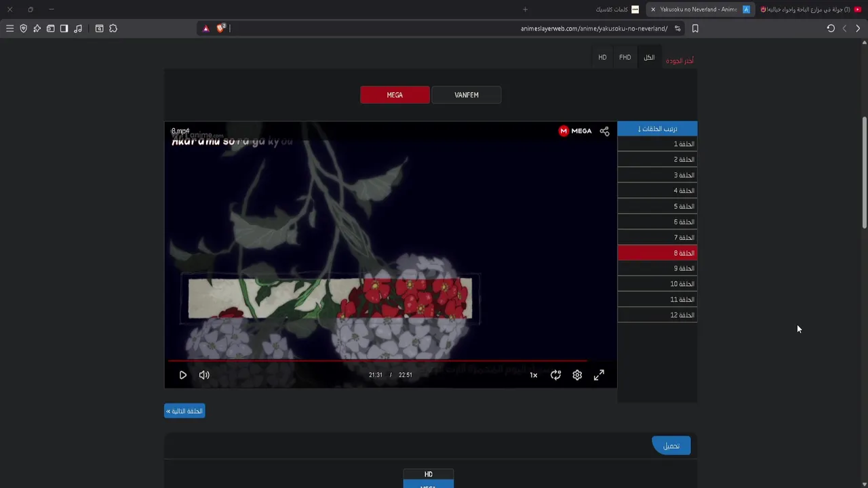Open episode الحلقة 12
Viewport: 868px width, 488px height.
coord(657,315)
